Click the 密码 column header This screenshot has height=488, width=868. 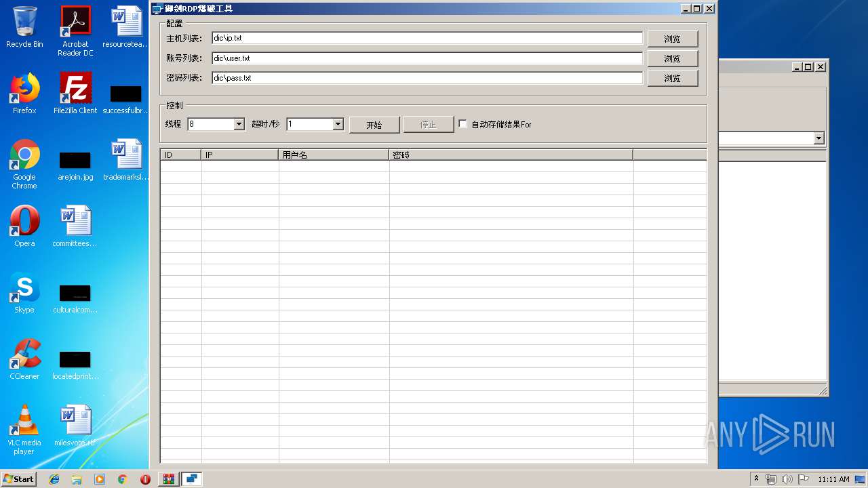(x=511, y=155)
